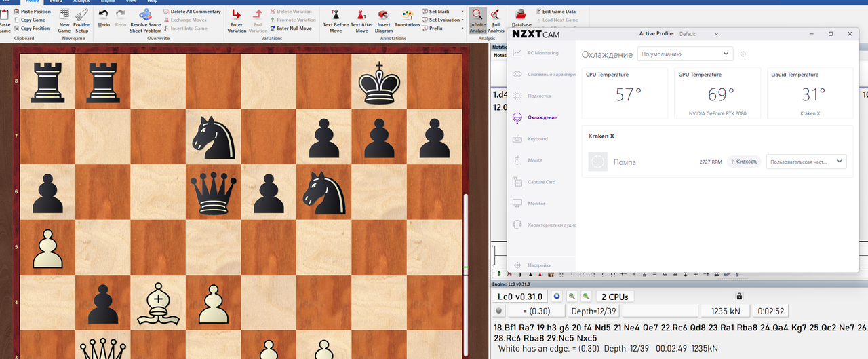
Task: Start a New Game from ribbon
Action: point(64,20)
